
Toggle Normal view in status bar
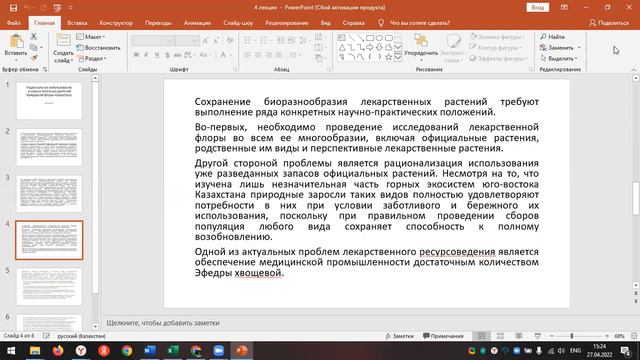[x=482, y=336]
